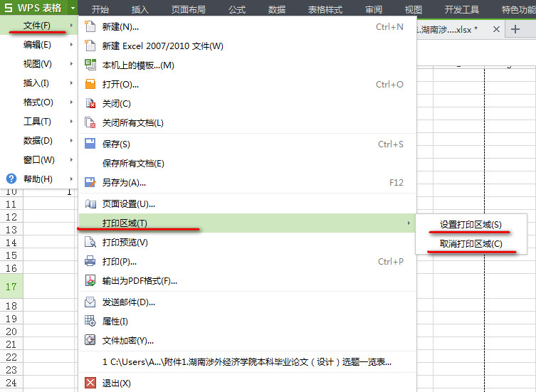Switch to the 公式 ribbon tab

tap(237, 9)
